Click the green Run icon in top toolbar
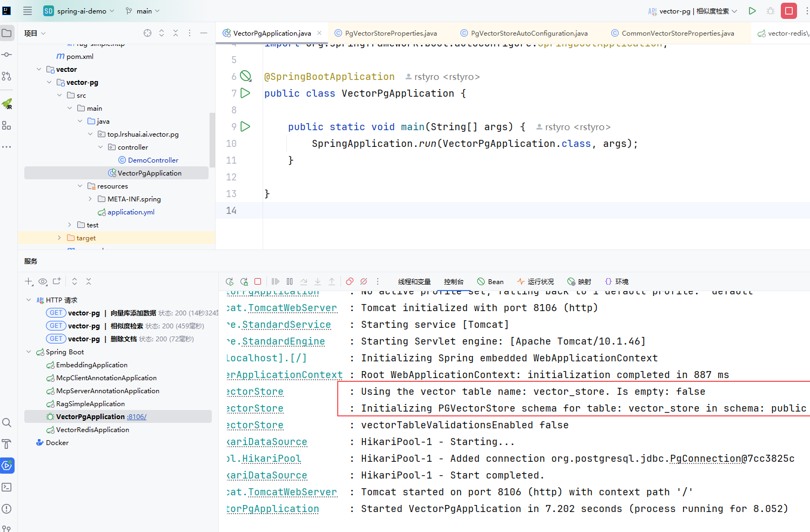Screen dimensions: 810x532 [x=752, y=11]
